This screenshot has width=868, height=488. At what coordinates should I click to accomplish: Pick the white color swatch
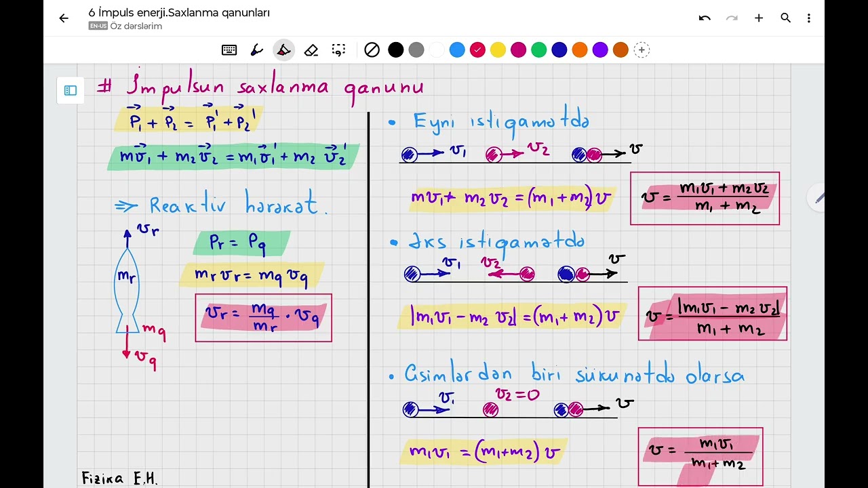pos(437,49)
